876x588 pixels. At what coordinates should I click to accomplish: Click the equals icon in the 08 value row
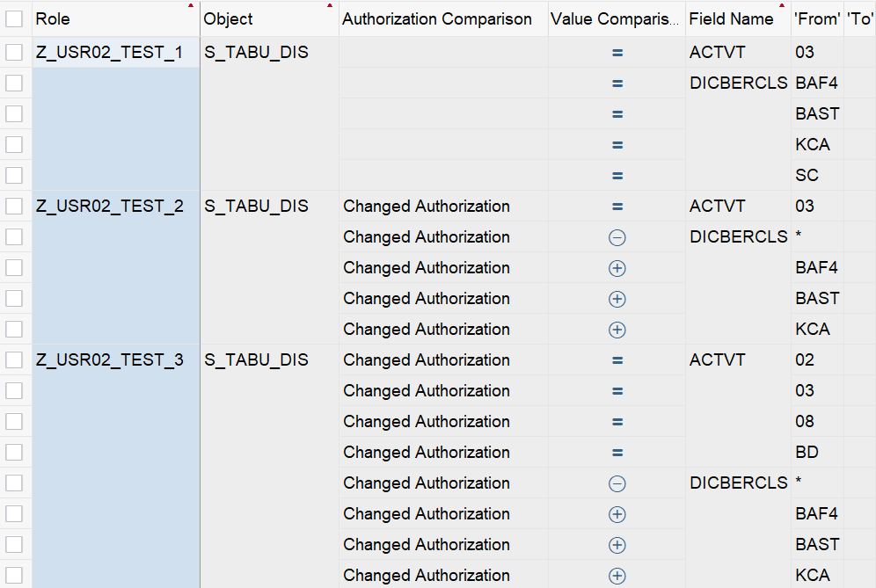point(617,422)
